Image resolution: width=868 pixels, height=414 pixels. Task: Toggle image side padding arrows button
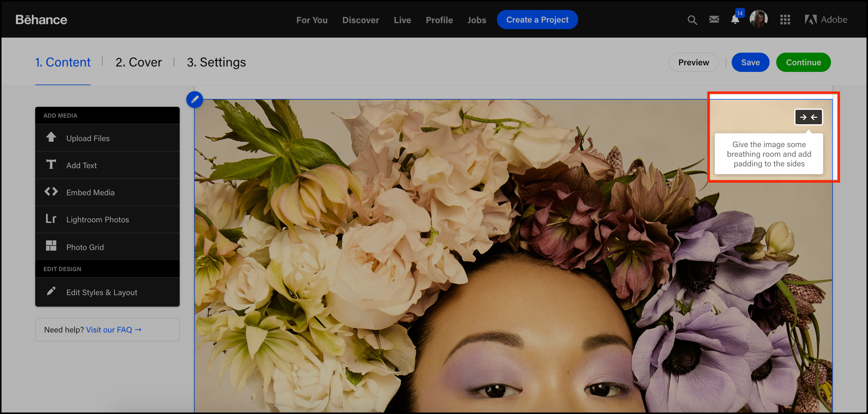(x=808, y=117)
